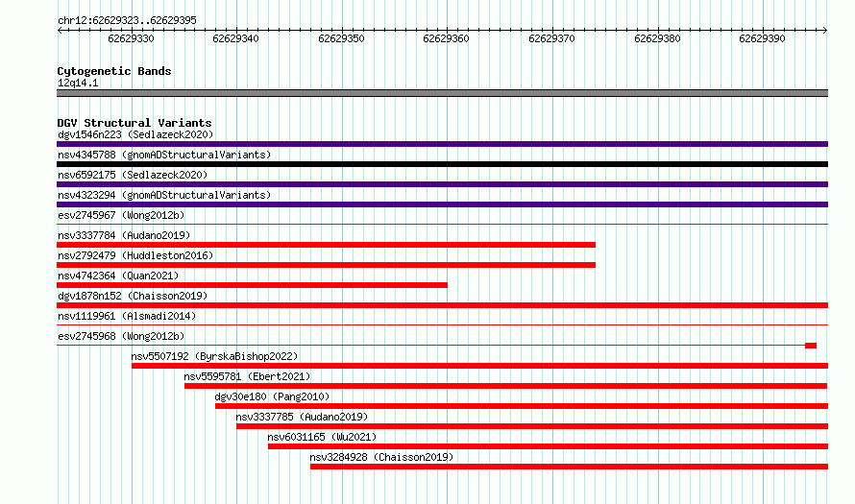Click the red bar for nsv5595781
The image size is (855, 504).
pyautogui.click(x=506, y=386)
